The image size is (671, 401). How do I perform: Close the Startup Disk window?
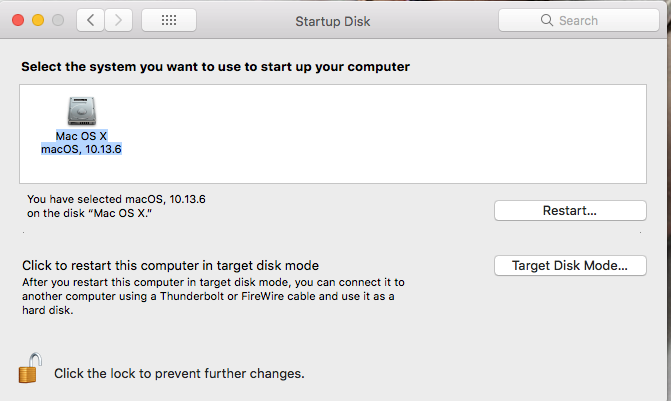18,20
